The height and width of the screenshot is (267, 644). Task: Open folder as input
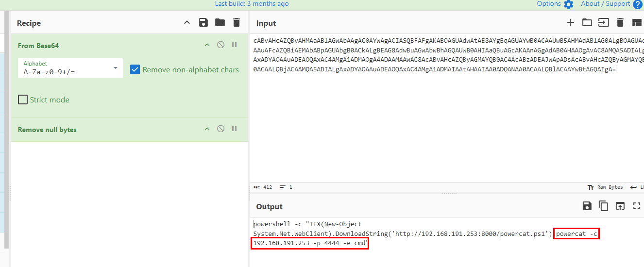click(x=587, y=22)
